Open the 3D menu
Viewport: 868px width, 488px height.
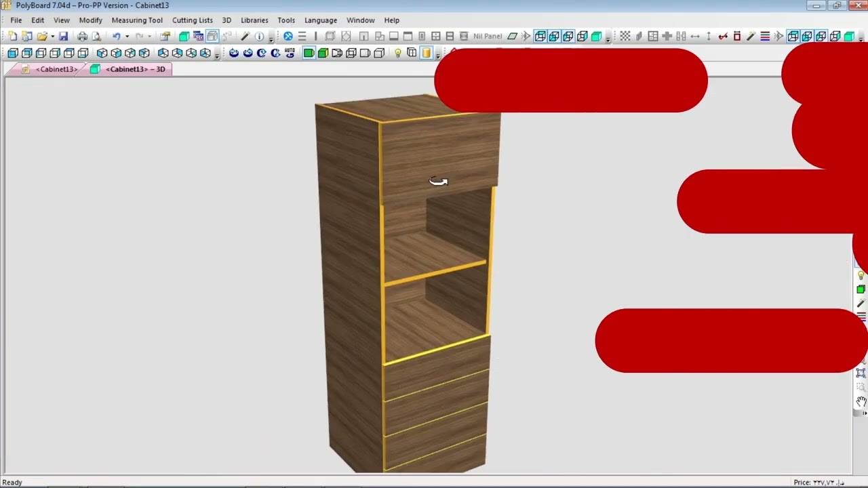point(226,20)
